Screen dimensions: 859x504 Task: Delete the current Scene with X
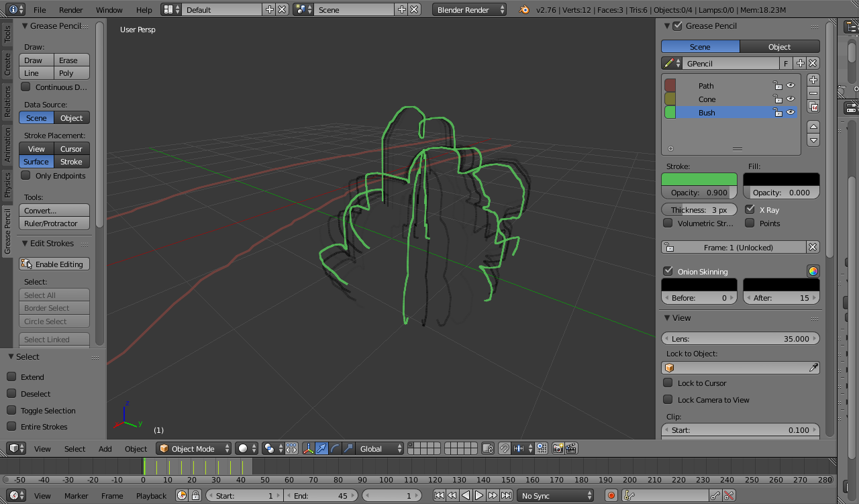[x=415, y=9]
